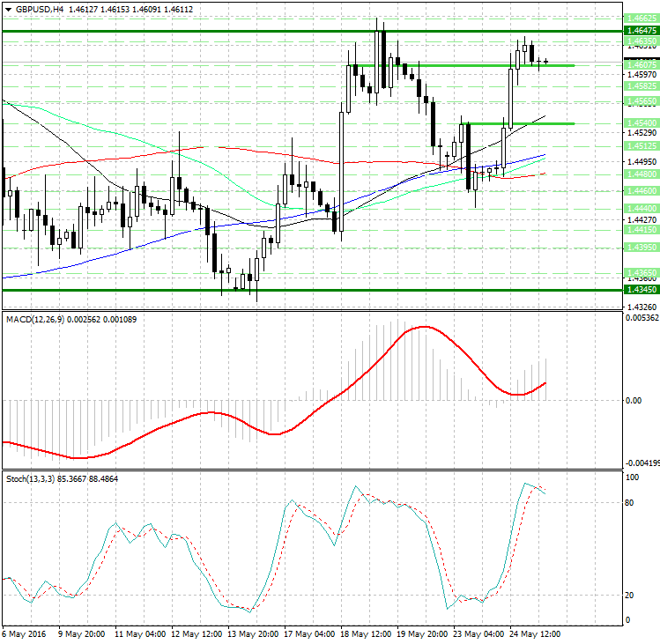Click the GBPUSD,H4 chart title
The height and width of the screenshot is (644, 660).
(x=33, y=9)
